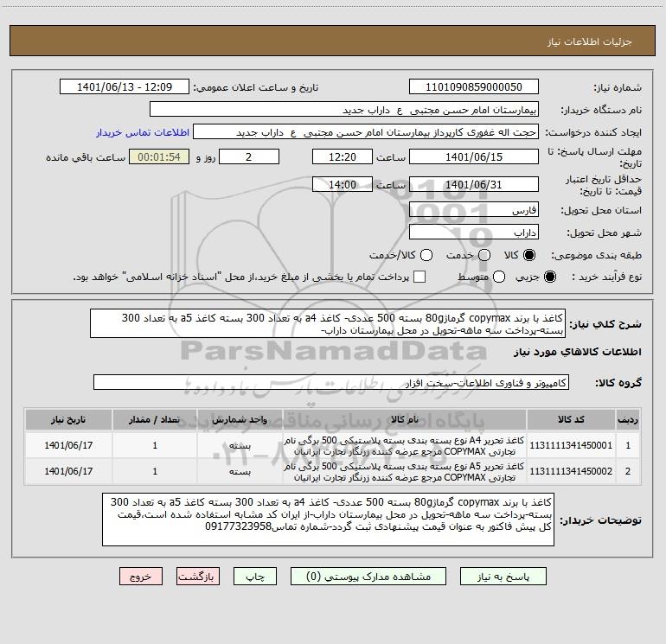Select the کالا/خدمت radio button
Viewport: 666px width, 644px height.
[426, 255]
